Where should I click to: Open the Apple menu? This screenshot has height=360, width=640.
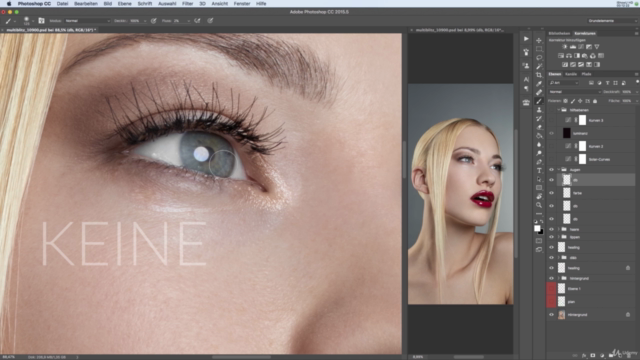pyautogui.click(x=9, y=4)
